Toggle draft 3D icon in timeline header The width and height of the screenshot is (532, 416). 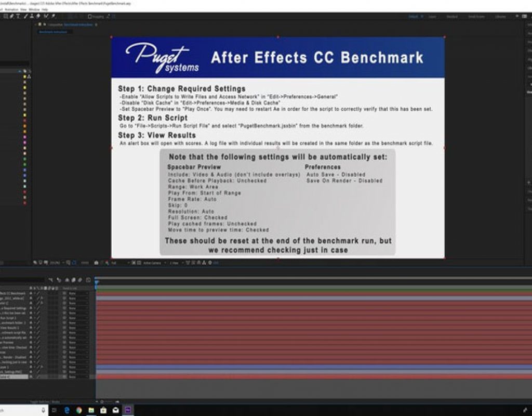point(59,280)
